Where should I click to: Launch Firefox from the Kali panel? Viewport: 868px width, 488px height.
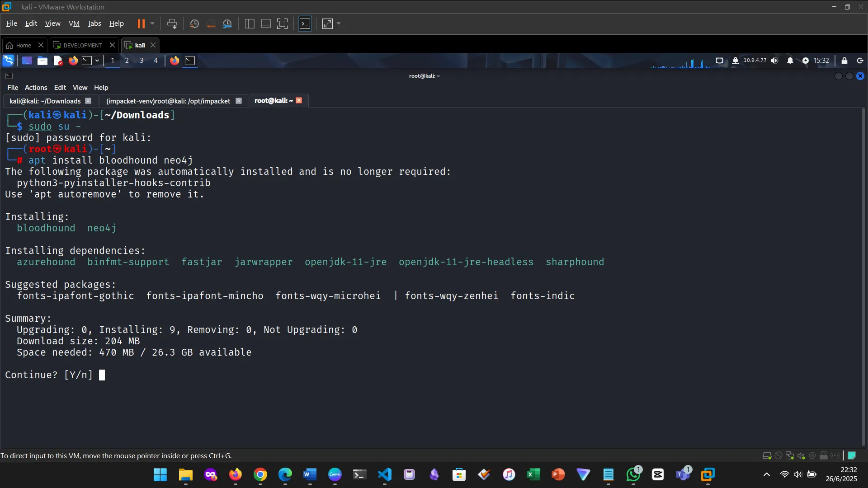click(73, 61)
